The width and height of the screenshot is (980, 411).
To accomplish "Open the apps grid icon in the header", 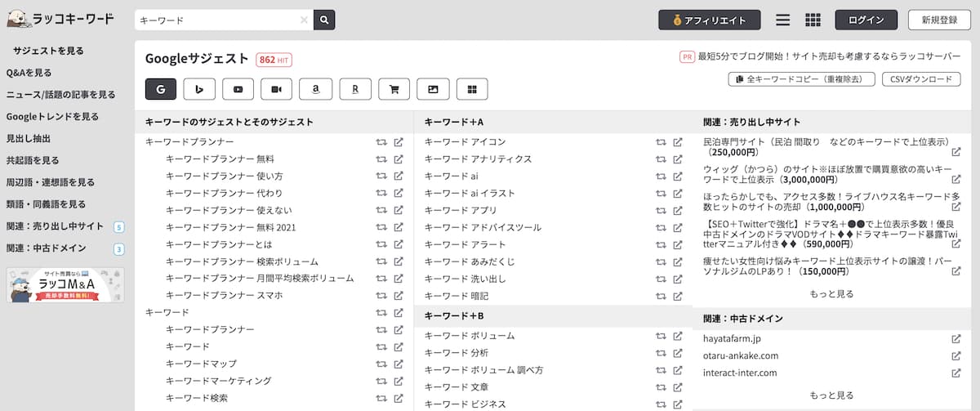I will tap(813, 20).
